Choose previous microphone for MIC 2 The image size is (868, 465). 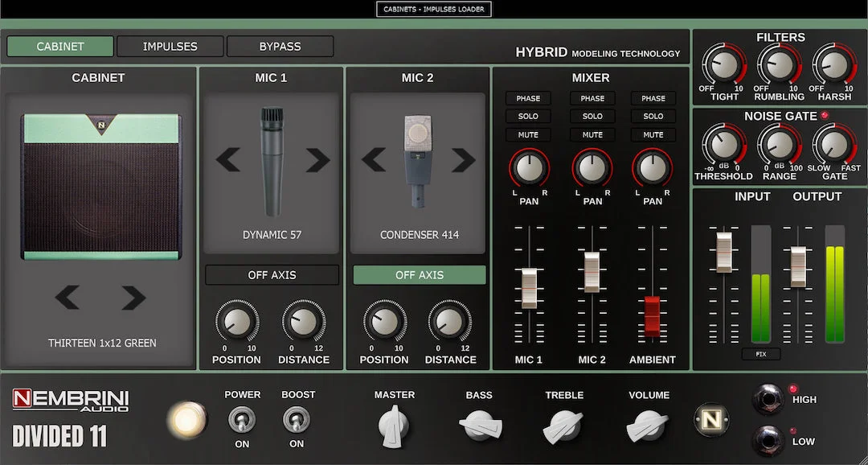(374, 160)
